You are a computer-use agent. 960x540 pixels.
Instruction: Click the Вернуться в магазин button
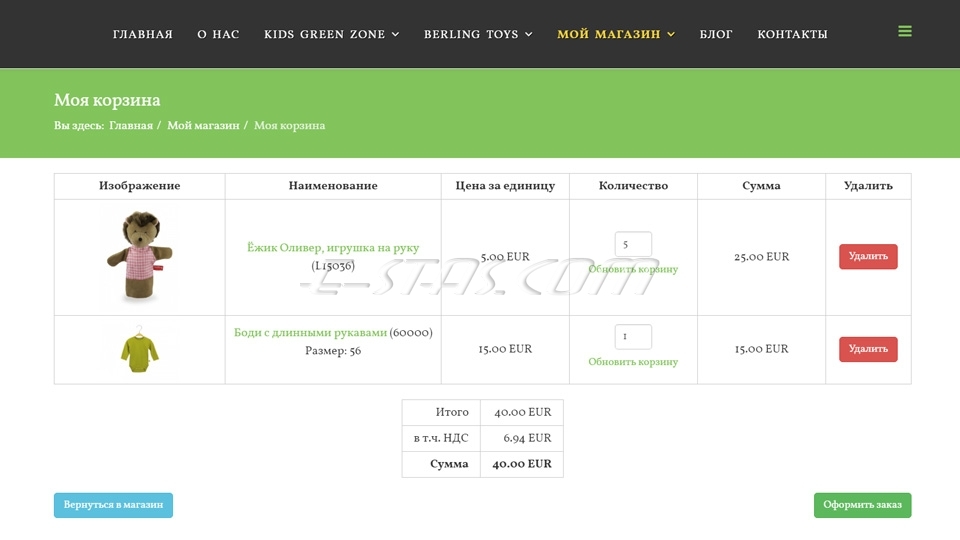click(x=113, y=505)
